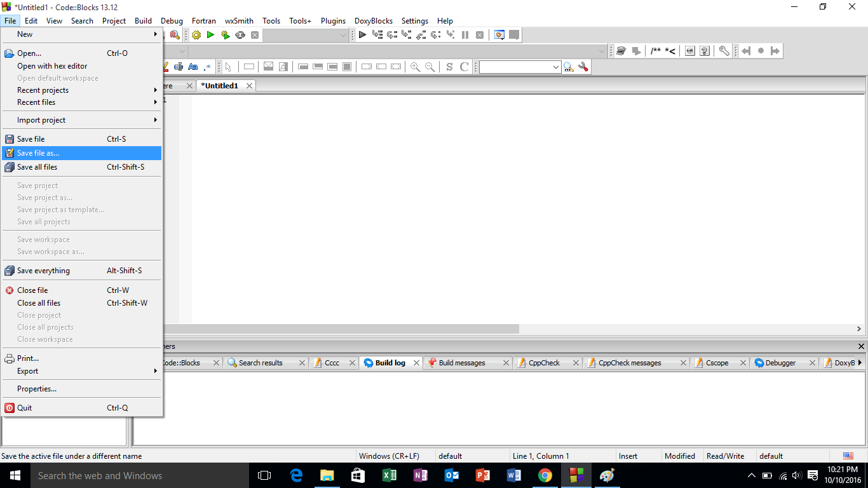868x488 pixels.
Task: Start debugger with Debug/Continue icon
Action: [362, 35]
